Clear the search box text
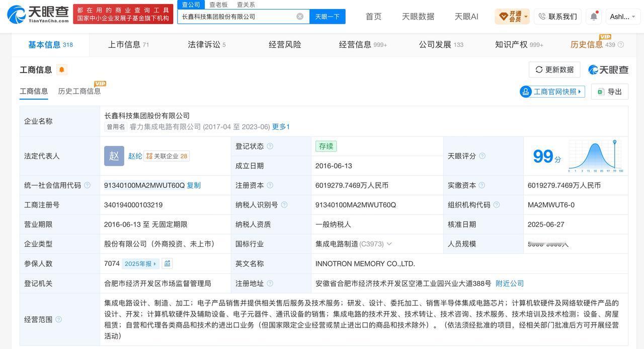Viewport: 644px width, 349px height. tap(300, 17)
